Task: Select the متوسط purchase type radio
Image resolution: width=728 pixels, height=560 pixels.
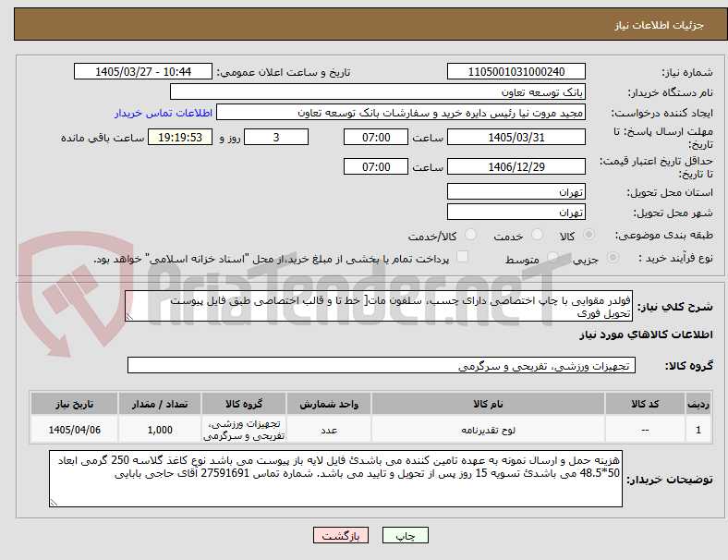Action: tap(552, 257)
